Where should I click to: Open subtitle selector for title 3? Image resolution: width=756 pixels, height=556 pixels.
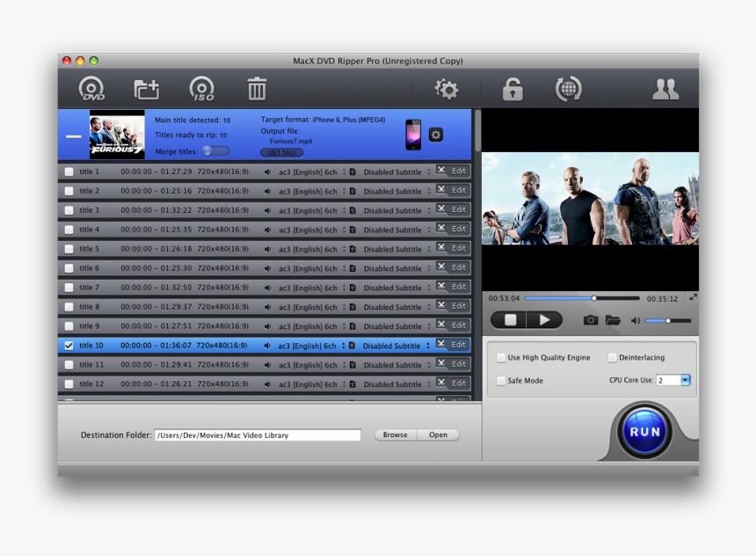[429, 210]
